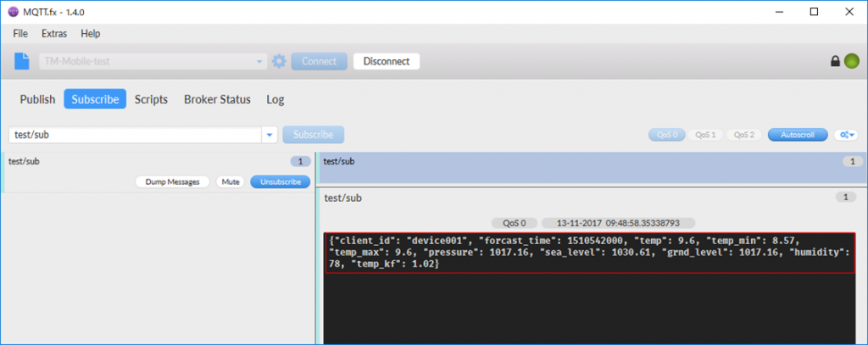
Task: Click the QoS 0 badge above payload
Action: click(515, 223)
